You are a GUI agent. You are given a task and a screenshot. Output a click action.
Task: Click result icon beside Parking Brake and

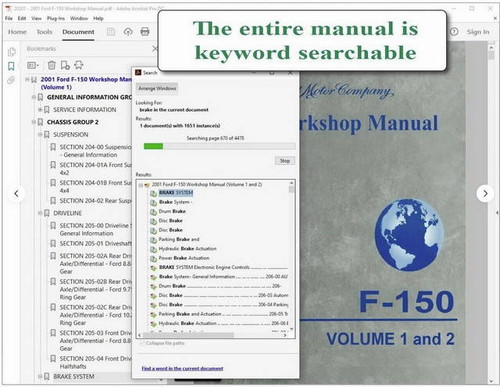point(153,240)
